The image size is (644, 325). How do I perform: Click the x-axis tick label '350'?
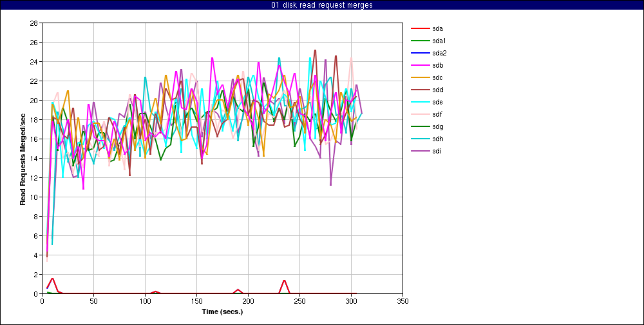403,300
